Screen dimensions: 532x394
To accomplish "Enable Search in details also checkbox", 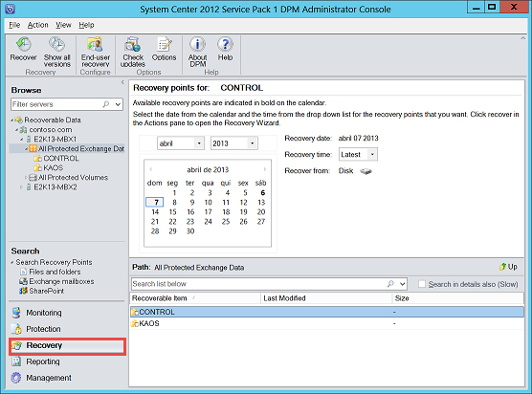I will click(422, 284).
